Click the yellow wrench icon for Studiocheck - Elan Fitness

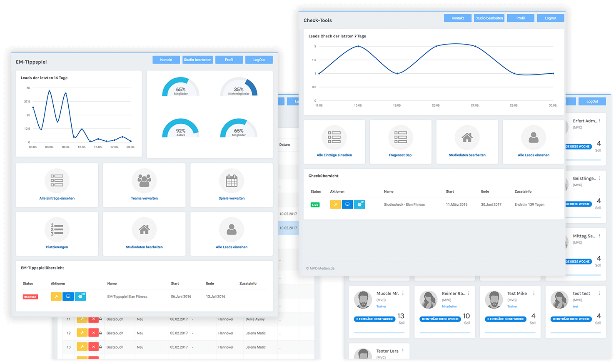click(335, 204)
